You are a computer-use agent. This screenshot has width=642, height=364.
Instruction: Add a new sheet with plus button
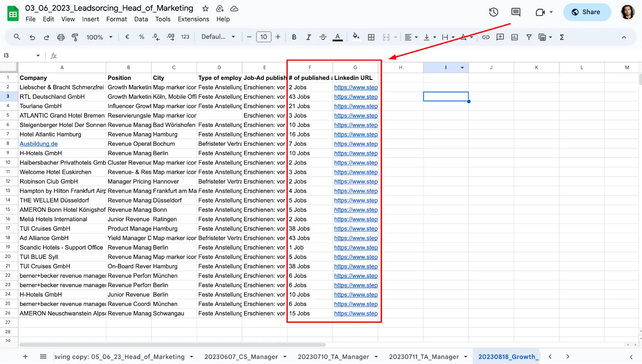pos(25,356)
